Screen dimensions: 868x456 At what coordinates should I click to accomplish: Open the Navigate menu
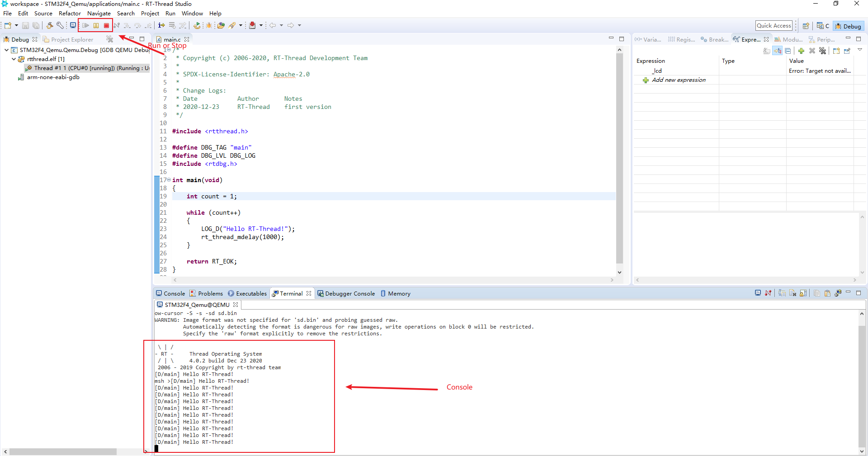pyautogui.click(x=99, y=14)
